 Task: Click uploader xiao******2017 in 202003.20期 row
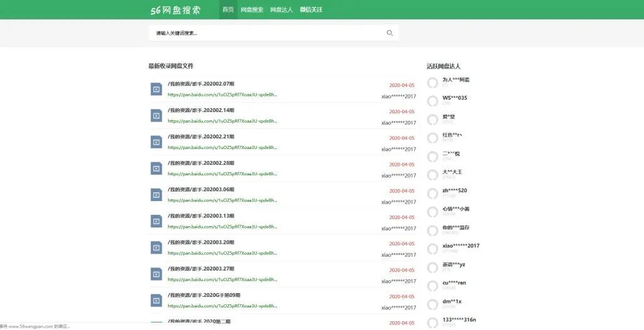pyautogui.click(x=398, y=255)
